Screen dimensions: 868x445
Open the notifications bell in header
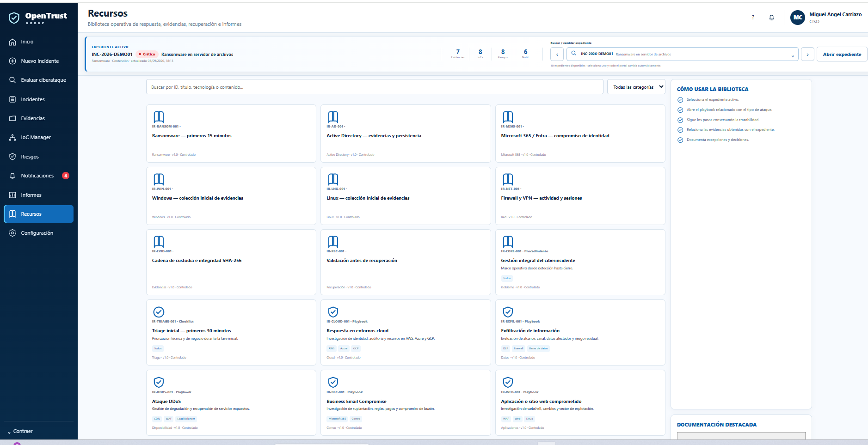tap(771, 18)
